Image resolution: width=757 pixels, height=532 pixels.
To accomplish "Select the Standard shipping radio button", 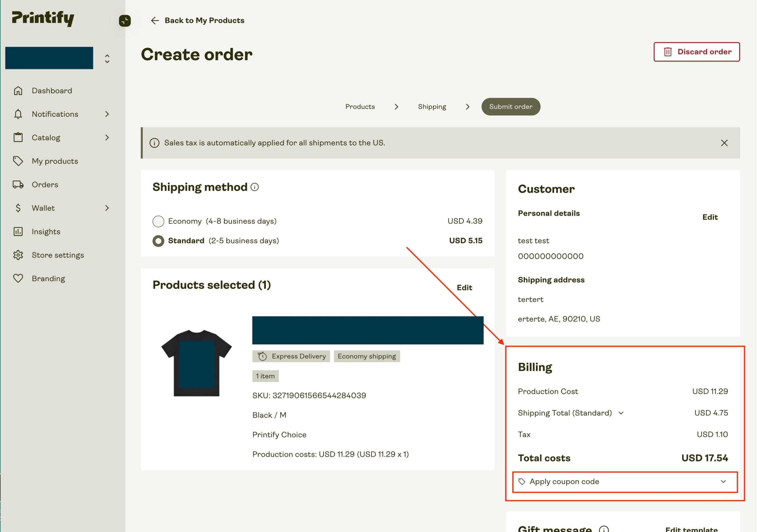I will (158, 241).
